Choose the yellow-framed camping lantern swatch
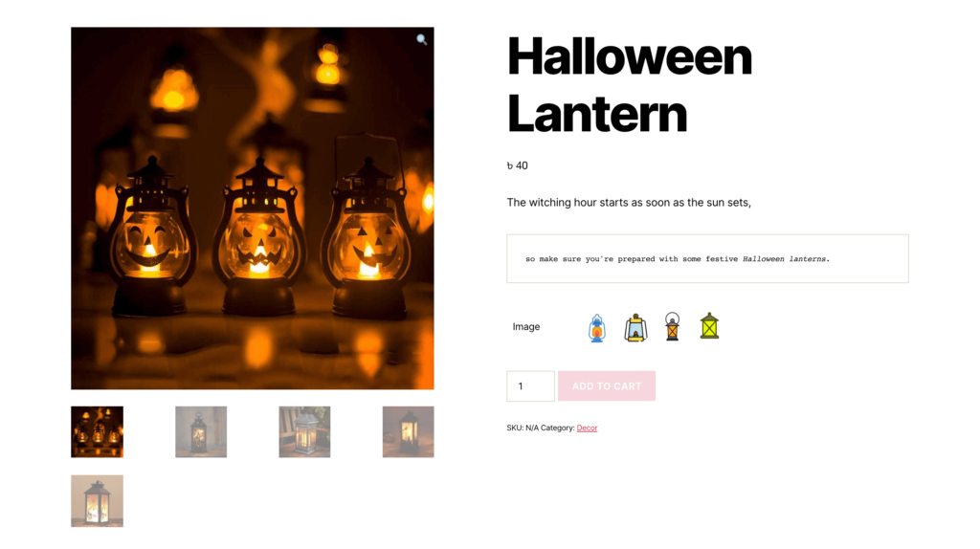Image resolution: width=980 pixels, height=549 pixels. pyautogui.click(x=635, y=327)
